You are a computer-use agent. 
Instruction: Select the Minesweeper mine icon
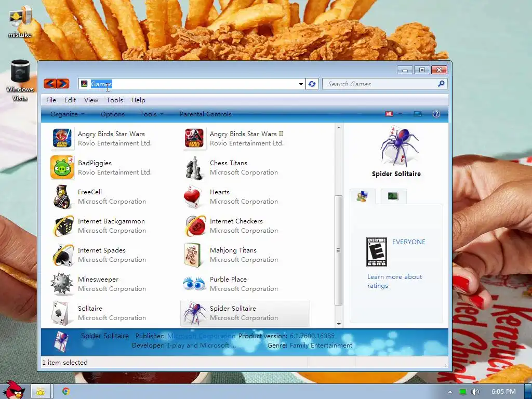pos(62,284)
